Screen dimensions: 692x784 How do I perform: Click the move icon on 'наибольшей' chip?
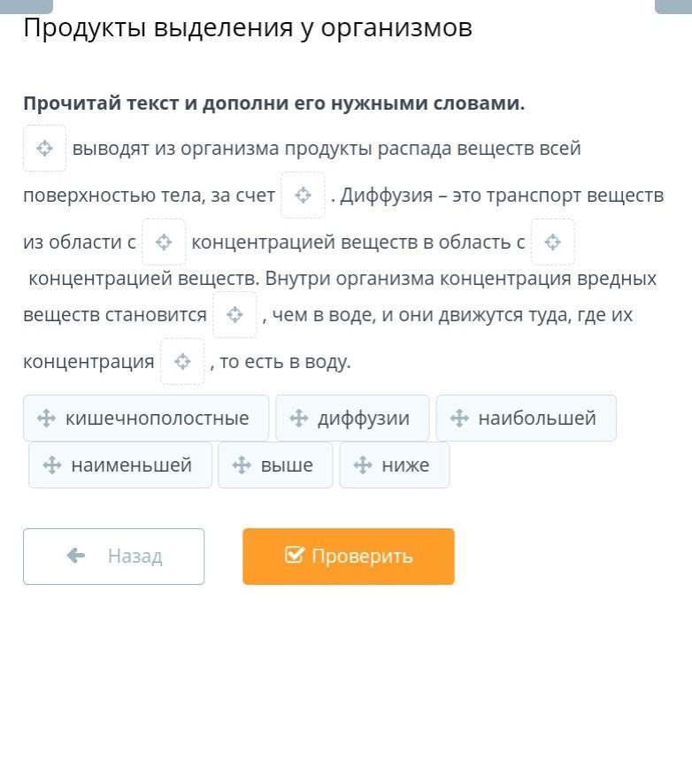pos(459,418)
